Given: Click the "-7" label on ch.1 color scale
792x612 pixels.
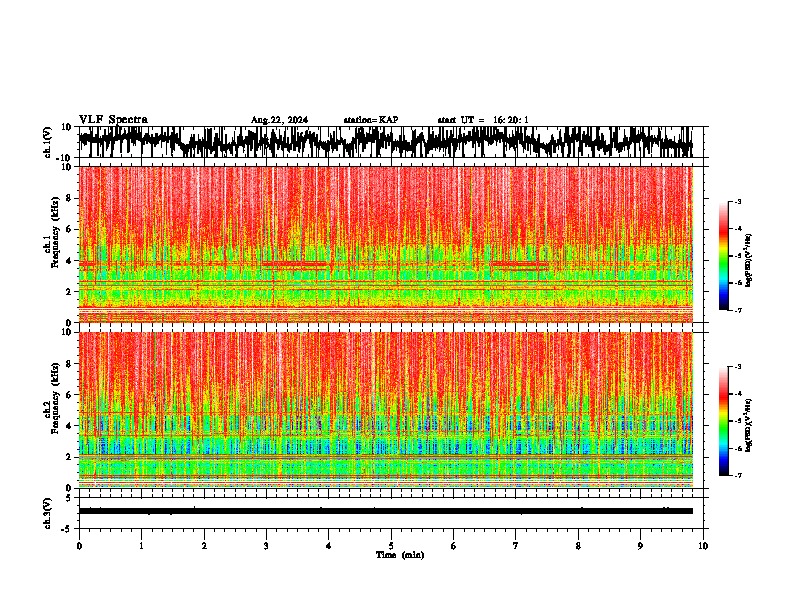Looking at the screenshot, I should (737, 310).
